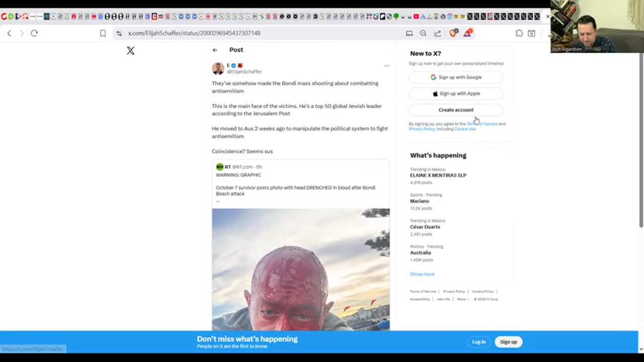Sign up with Google

pos(456,77)
